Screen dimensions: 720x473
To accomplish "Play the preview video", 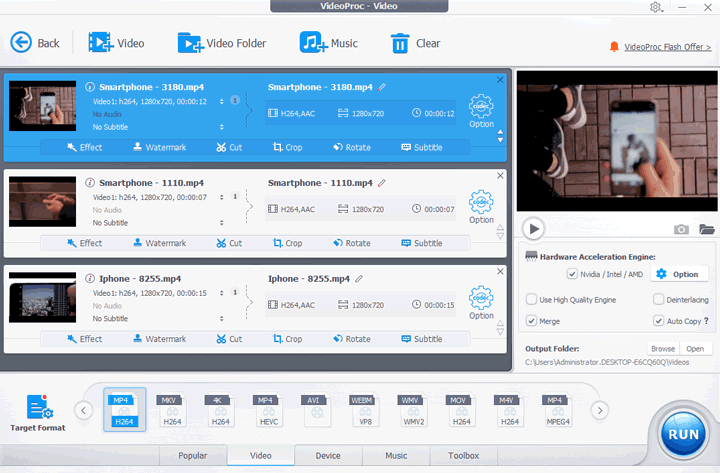I will click(x=534, y=229).
